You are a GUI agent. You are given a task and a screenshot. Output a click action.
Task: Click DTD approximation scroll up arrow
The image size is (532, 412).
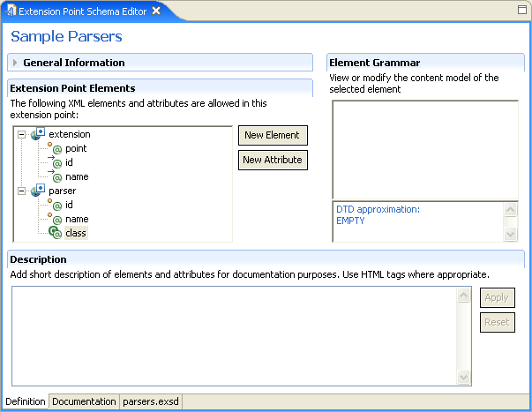tap(510, 209)
